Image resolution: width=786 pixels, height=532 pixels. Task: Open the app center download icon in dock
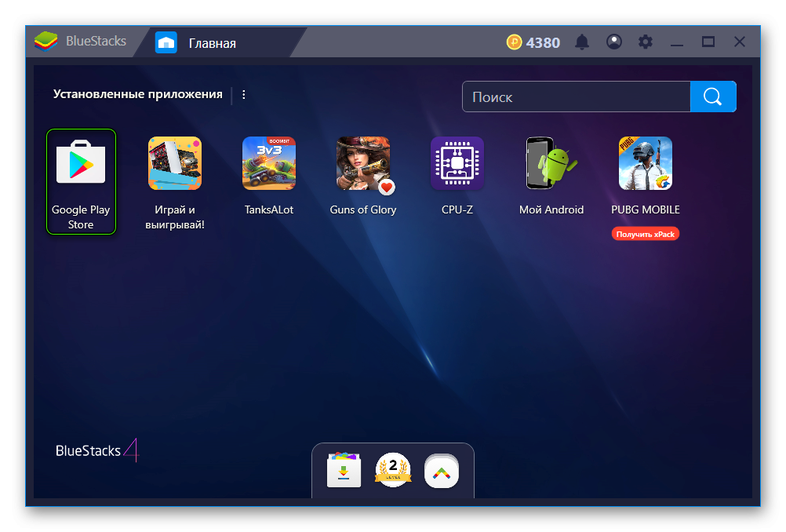[344, 470]
